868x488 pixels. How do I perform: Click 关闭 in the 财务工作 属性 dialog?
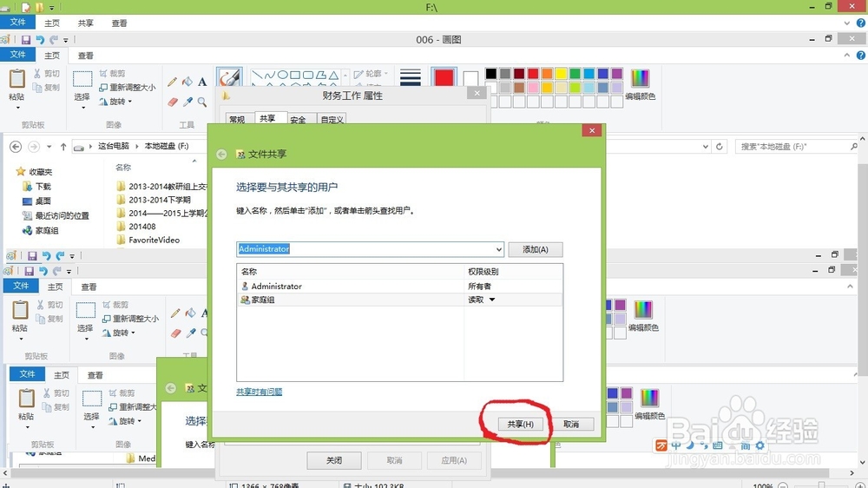click(334, 460)
